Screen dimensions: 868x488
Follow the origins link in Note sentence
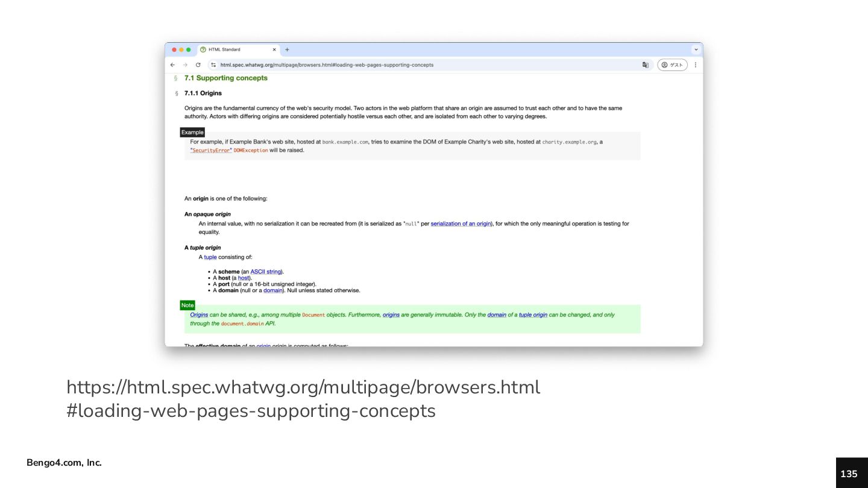click(x=391, y=314)
